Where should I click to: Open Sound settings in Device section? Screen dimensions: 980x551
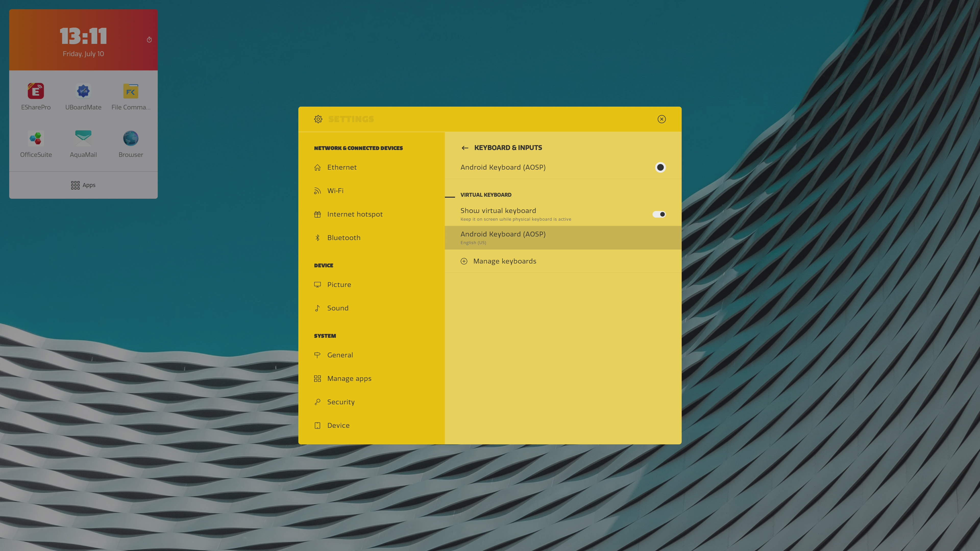click(337, 308)
